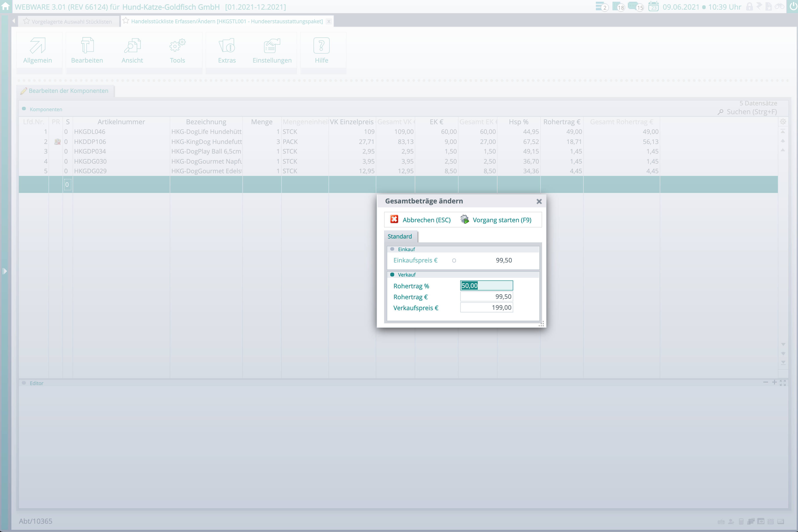The width and height of the screenshot is (798, 532).
Task: Click the tab scroll left arrow
Action: point(14,21)
